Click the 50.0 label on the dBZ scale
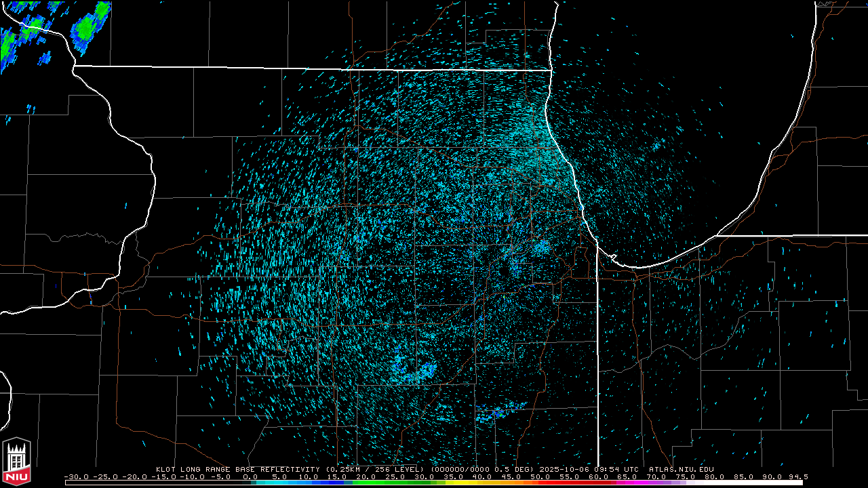The height and width of the screenshot is (488, 868). pyautogui.click(x=541, y=476)
